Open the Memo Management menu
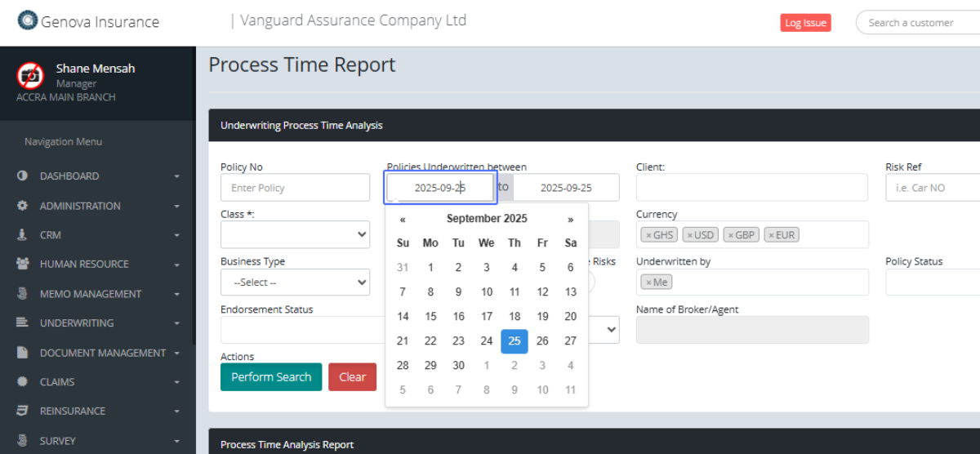Screen dimensions: 980x454 click(x=91, y=294)
